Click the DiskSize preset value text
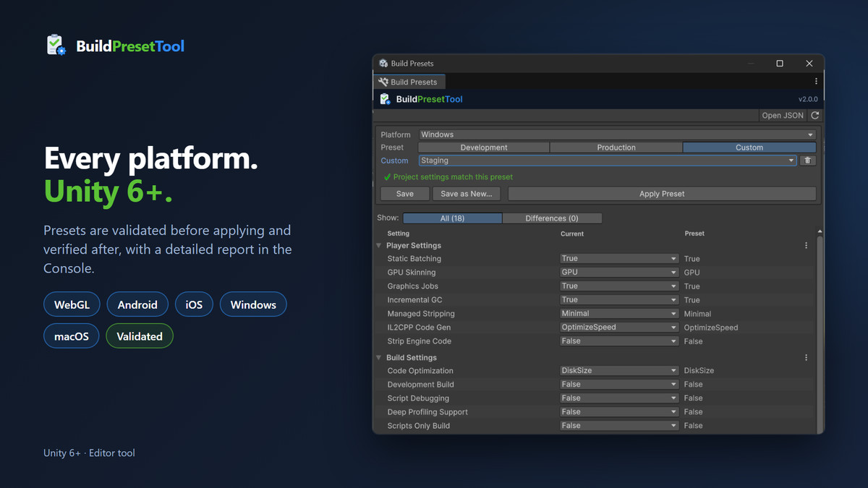Image resolution: width=868 pixels, height=488 pixels. tap(699, 371)
